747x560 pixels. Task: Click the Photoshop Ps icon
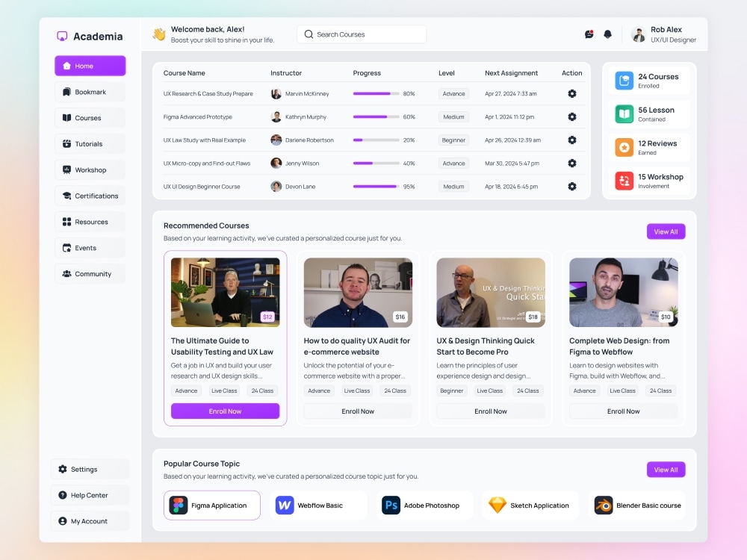[x=391, y=505]
